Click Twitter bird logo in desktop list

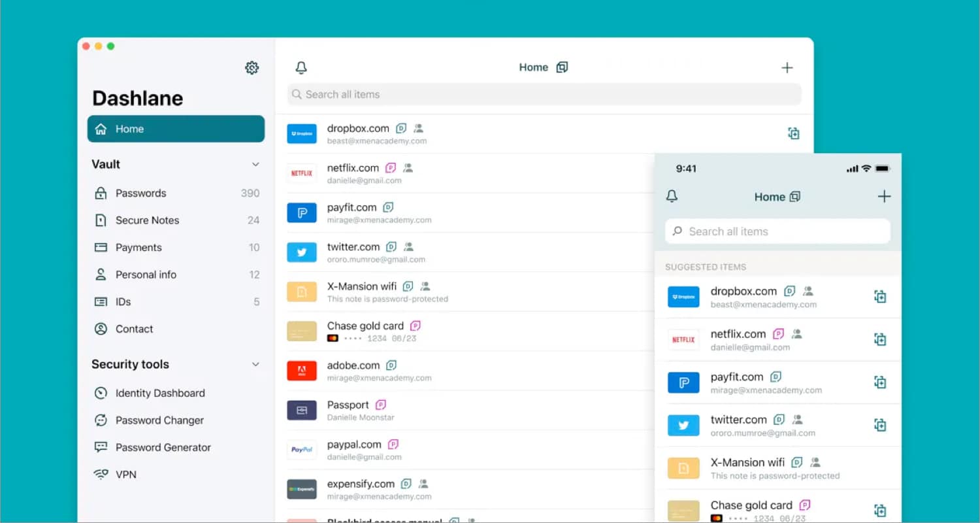[x=302, y=252]
